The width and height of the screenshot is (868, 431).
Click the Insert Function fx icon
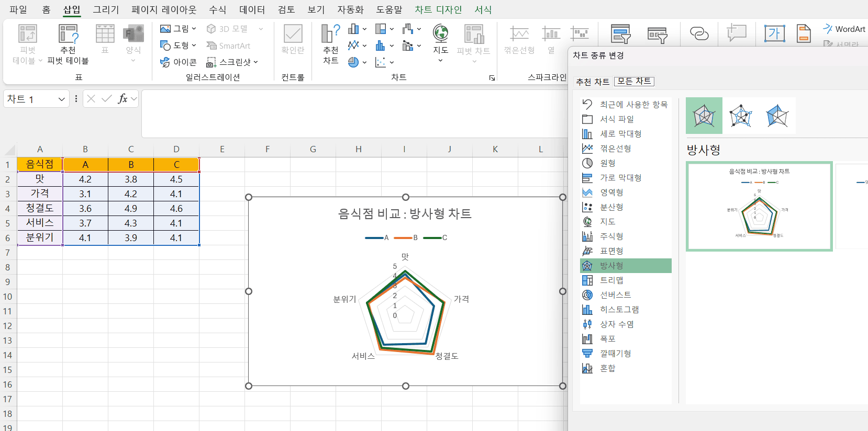[123, 99]
